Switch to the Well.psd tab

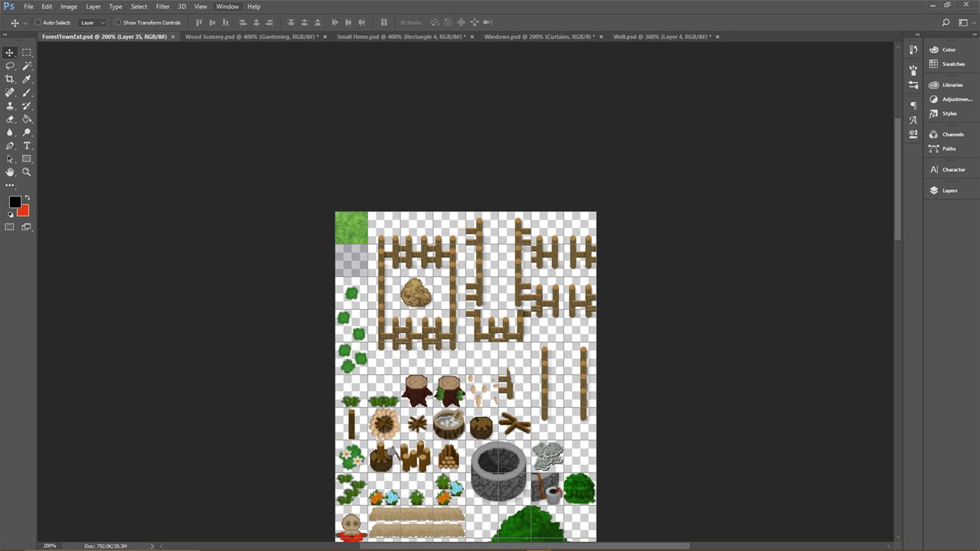pos(662,37)
